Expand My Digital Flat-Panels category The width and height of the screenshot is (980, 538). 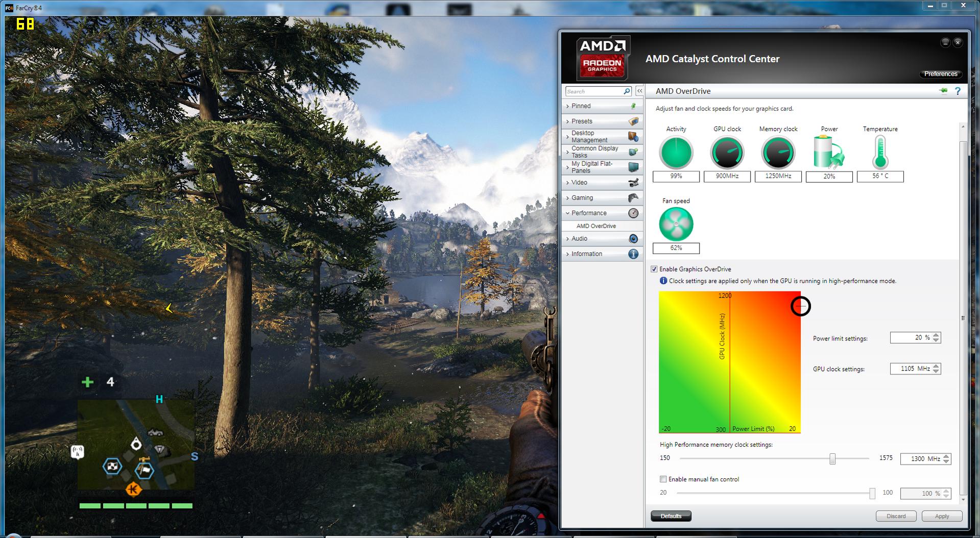pos(567,167)
